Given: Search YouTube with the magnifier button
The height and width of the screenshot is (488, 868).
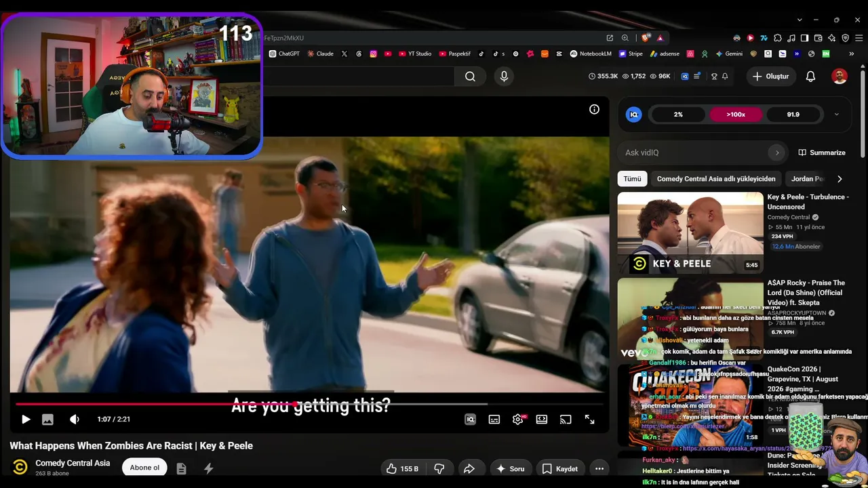Looking at the screenshot, I should (x=470, y=77).
